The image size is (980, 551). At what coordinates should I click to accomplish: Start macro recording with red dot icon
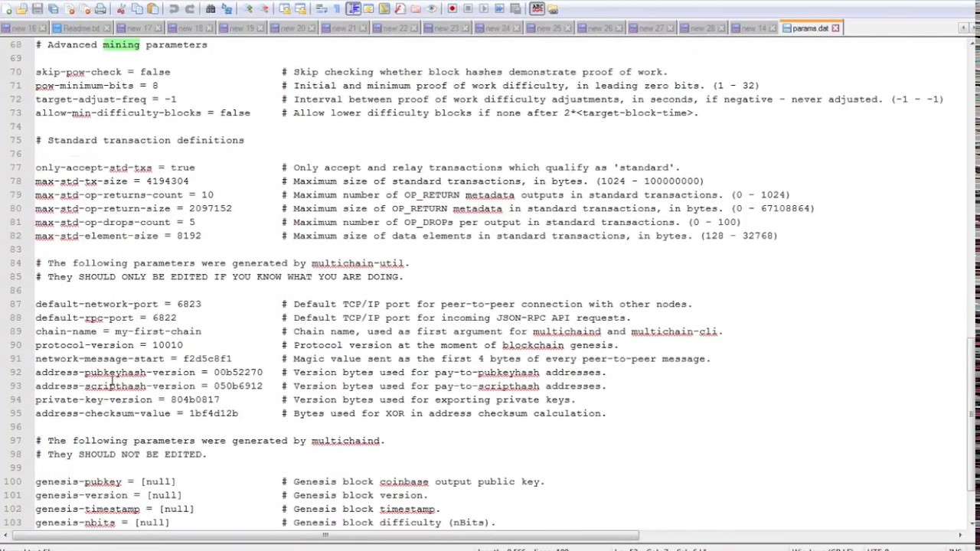click(452, 9)
